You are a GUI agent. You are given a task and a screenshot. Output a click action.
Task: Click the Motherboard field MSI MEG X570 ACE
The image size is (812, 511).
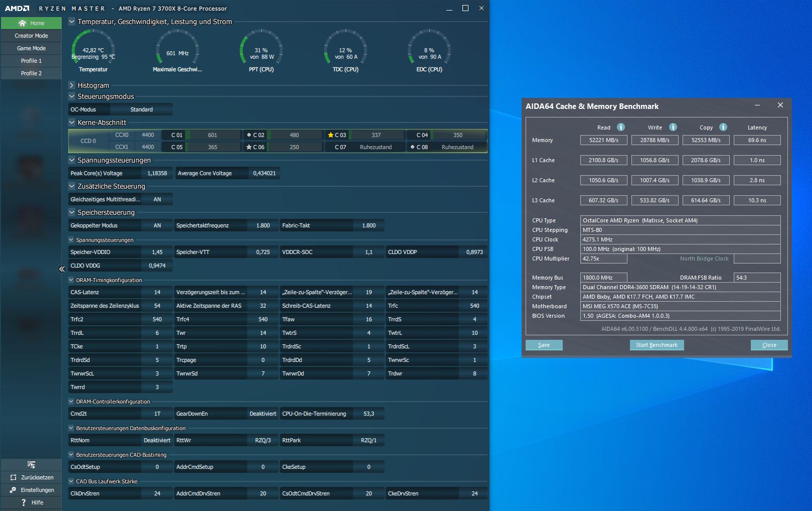[x=680, y=306]
